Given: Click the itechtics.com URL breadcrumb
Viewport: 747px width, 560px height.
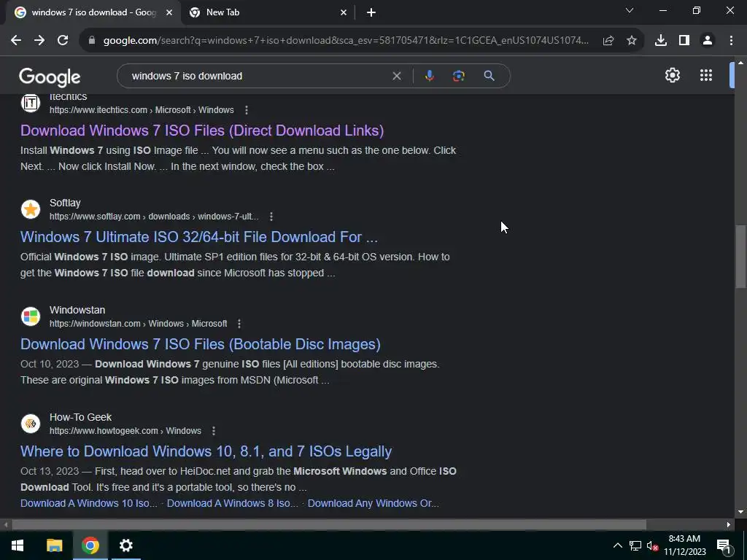Looking at the screenshot, I should [142, 110].
